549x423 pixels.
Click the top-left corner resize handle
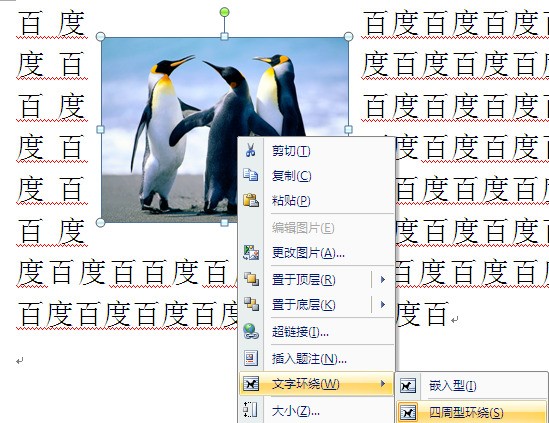pyautogui.click(x=100, y=36)
